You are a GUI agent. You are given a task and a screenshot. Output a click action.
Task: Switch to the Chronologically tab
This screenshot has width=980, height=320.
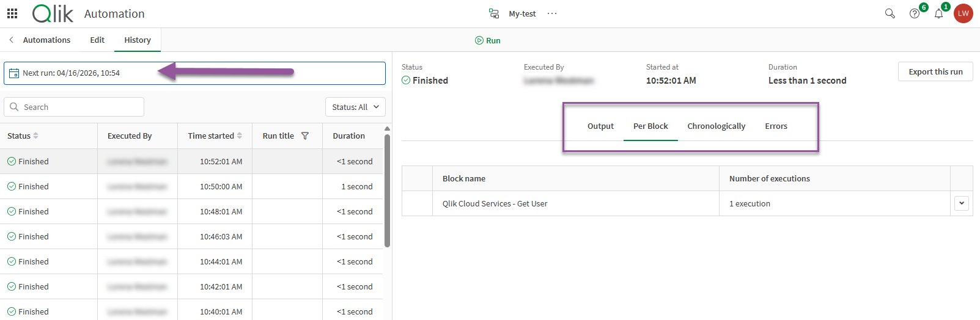pyautogui.click(x=717, y=126)
